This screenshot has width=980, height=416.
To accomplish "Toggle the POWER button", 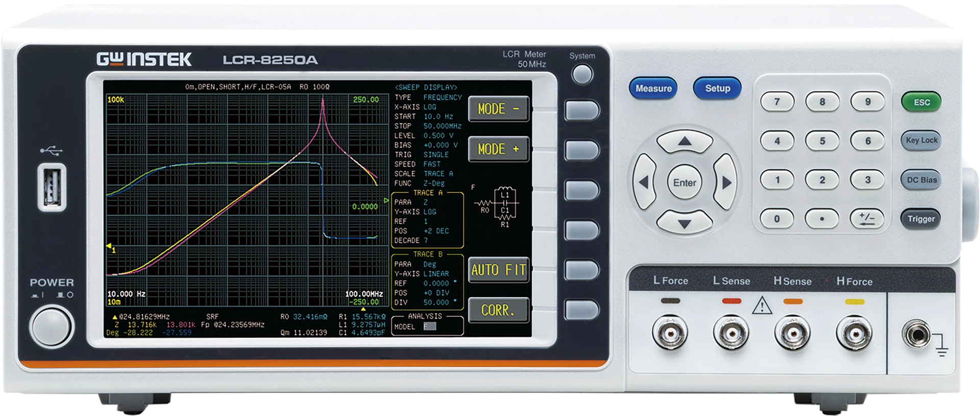I will [x=51, y=325].
